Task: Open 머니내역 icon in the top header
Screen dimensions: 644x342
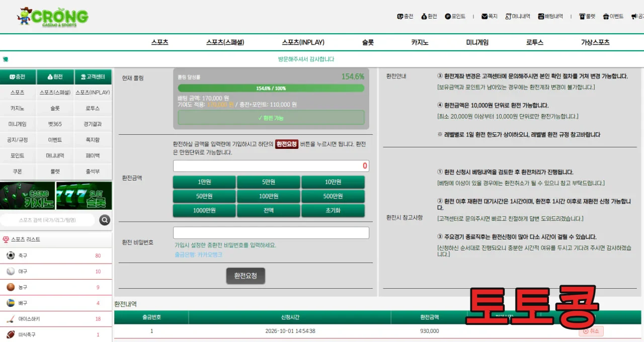Action: 508,16
